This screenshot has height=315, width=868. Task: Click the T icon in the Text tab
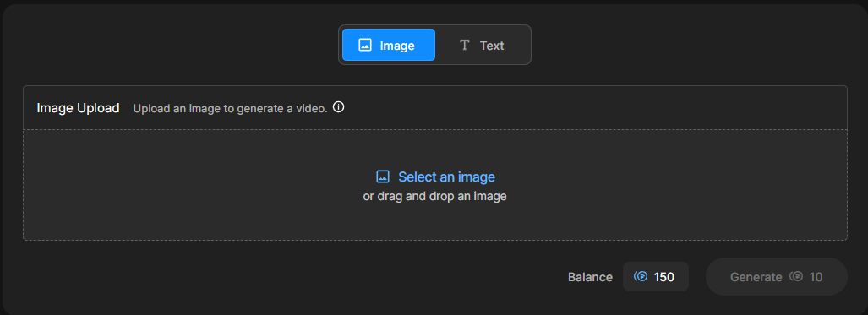tap(465, 46)
